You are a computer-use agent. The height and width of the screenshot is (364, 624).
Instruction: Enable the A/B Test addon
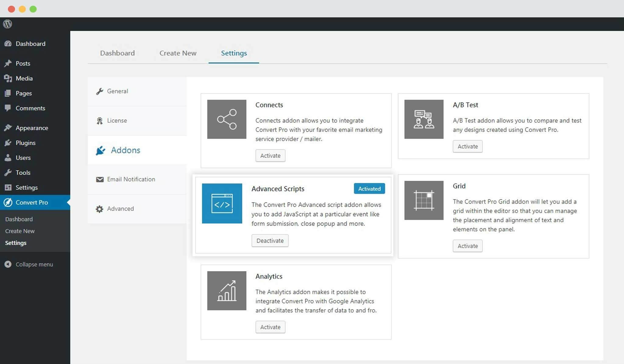pyautogui.click(x=467, y=146)
